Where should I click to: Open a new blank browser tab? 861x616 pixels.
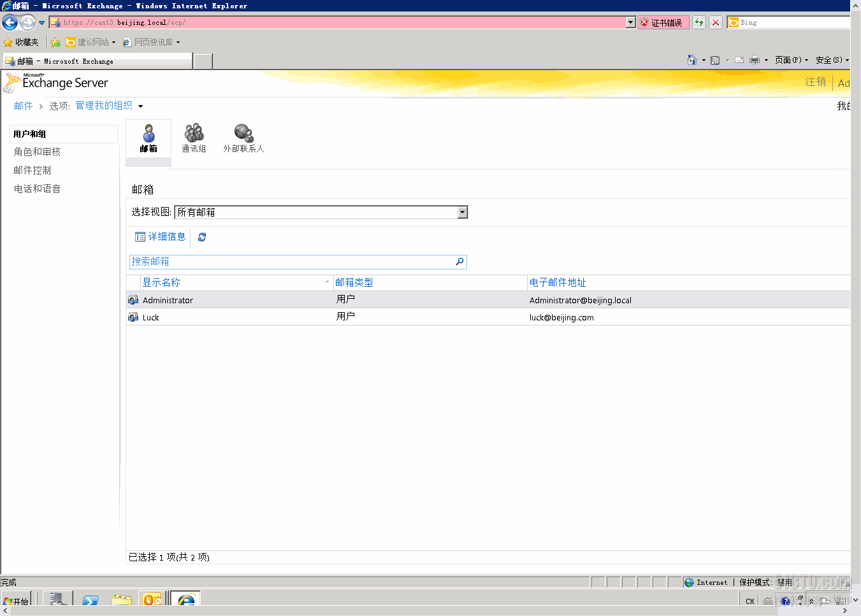(203, 61)
